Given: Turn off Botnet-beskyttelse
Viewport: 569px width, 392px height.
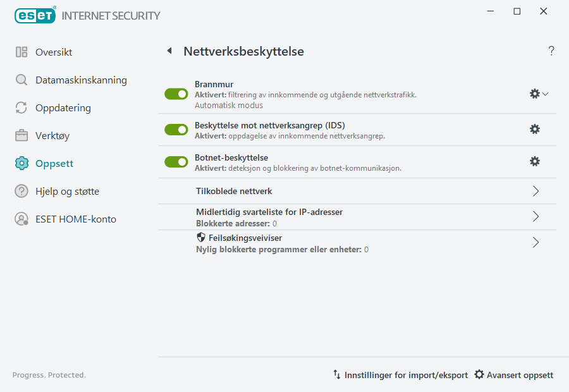Looking at the screenshot, I should [x=176, y=161].
